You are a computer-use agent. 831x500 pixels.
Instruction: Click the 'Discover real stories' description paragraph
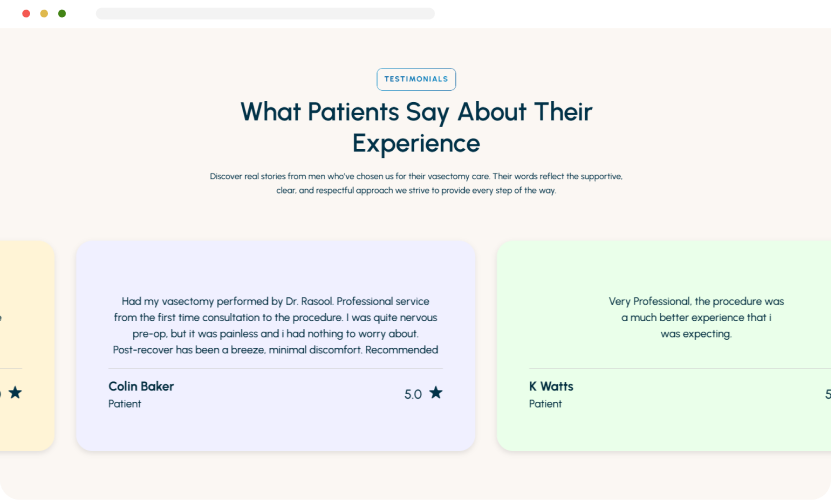(x=416, y=183)
